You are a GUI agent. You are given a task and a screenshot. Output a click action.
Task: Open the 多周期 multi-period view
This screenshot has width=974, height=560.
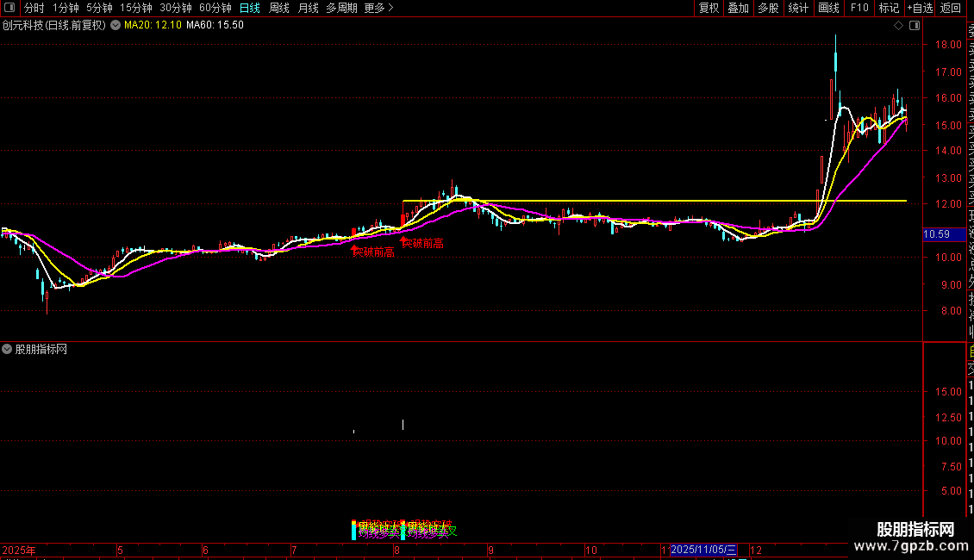click(341, 8)
